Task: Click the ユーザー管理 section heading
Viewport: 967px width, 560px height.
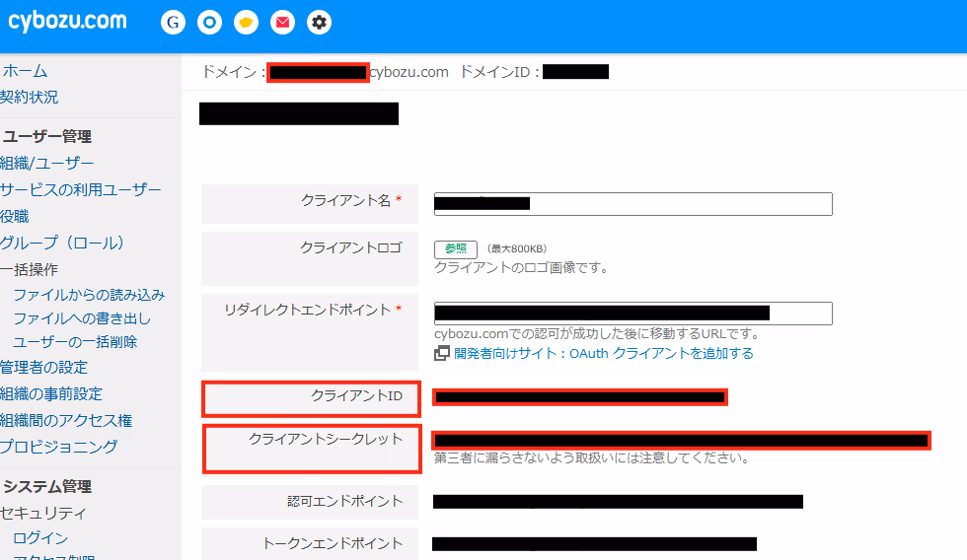Action: [x=47, y=137]
